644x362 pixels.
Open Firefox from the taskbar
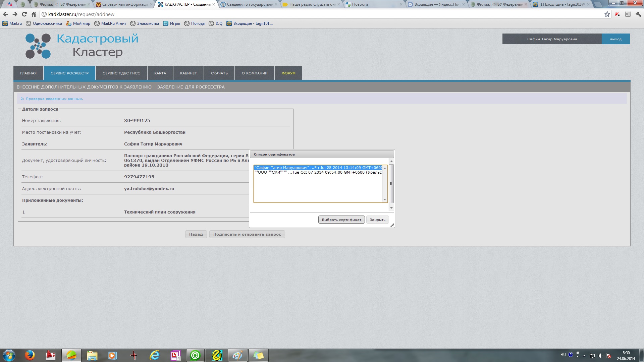[x=30, y=355]
